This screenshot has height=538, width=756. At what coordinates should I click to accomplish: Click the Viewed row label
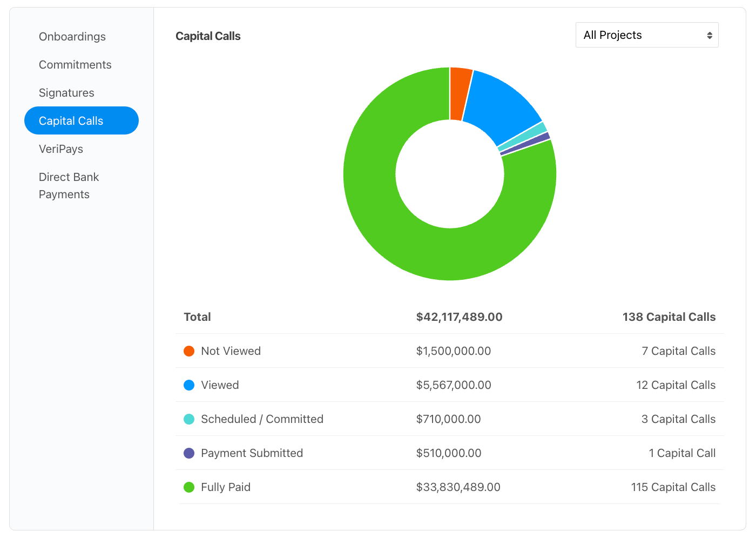point(220,385)
